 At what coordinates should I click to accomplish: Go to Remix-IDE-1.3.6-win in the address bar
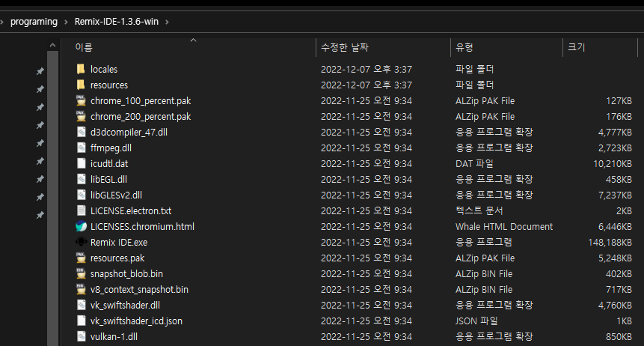click(117, 22)
